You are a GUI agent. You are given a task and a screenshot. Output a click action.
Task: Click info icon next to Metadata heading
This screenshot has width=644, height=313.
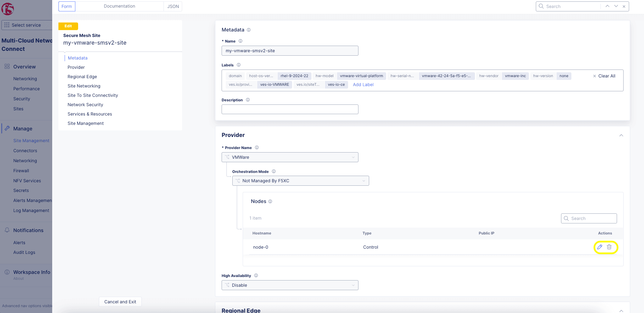tap(249, 30)
